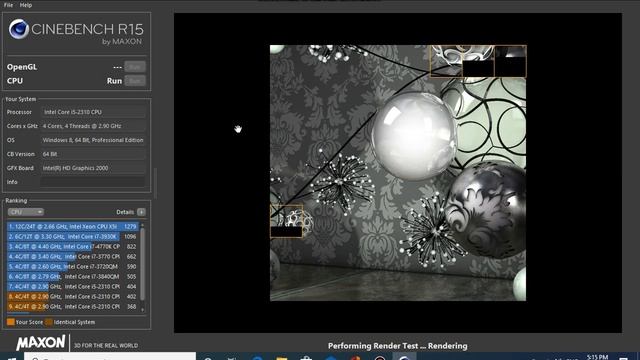Click the Identical System legend swatch

tap(49, 322)
